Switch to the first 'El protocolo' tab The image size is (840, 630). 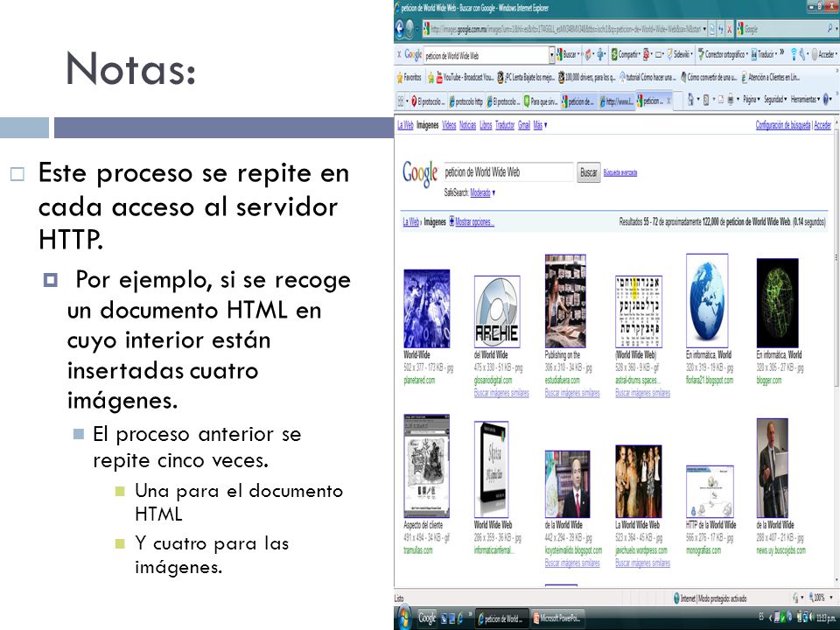tap(428, 101)
